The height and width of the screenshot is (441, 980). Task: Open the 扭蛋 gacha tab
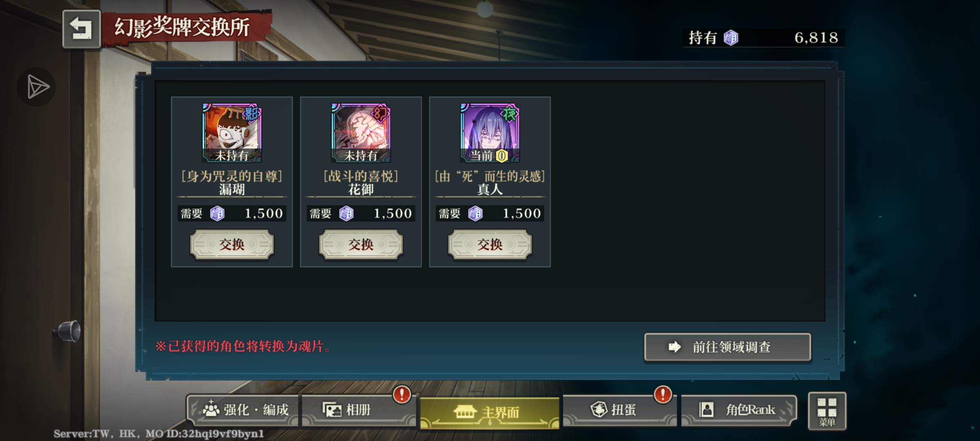pos(619,410)
